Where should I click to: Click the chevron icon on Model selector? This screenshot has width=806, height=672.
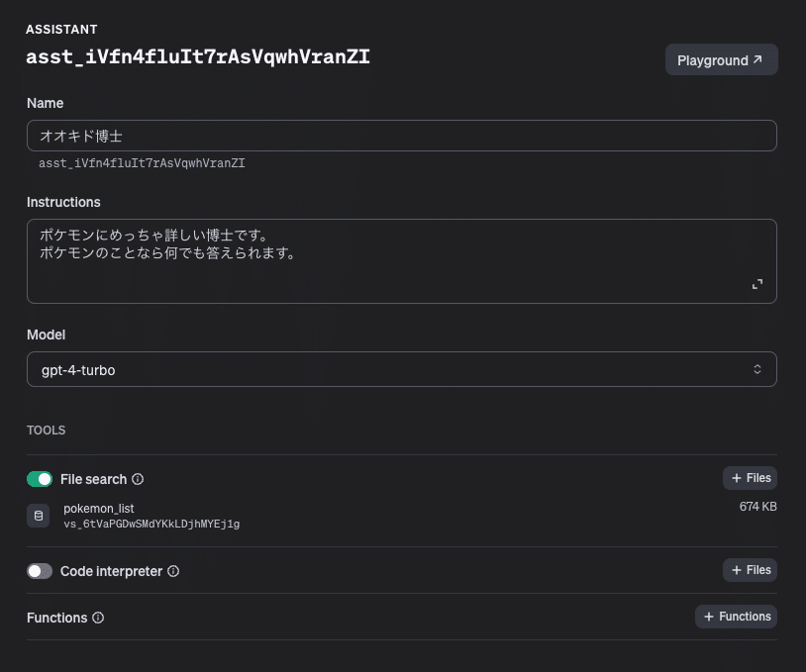tap(757, 368)
